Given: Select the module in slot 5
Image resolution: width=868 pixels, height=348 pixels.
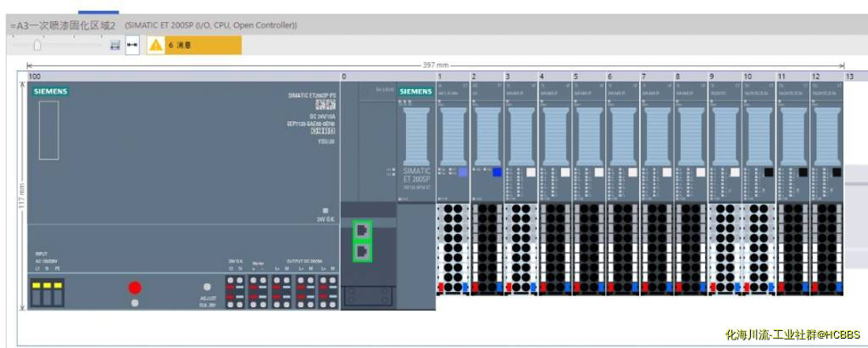Looking at the screenshot, I should (x=588, y=188).
